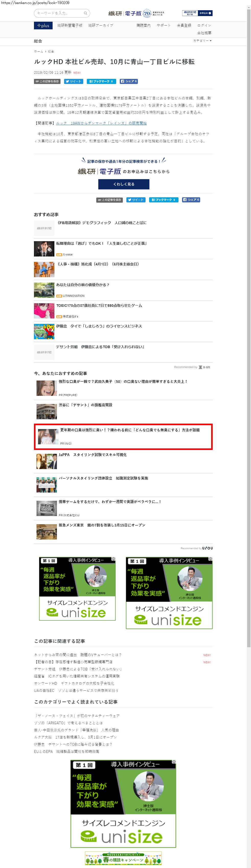Open the 繊研アーカイブ menu item
This screenshot has width=251, height=868.
(101, 26)
